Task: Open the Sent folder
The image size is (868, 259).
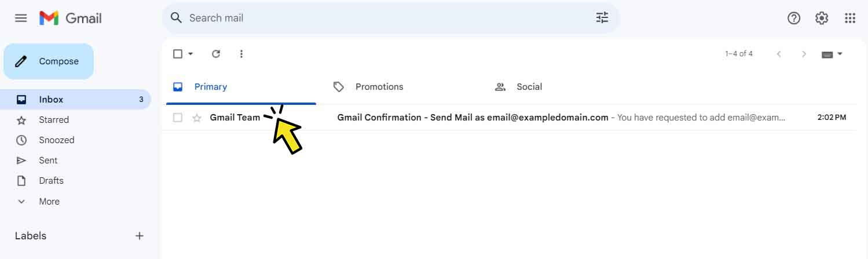Action: [x=48, y=160]
